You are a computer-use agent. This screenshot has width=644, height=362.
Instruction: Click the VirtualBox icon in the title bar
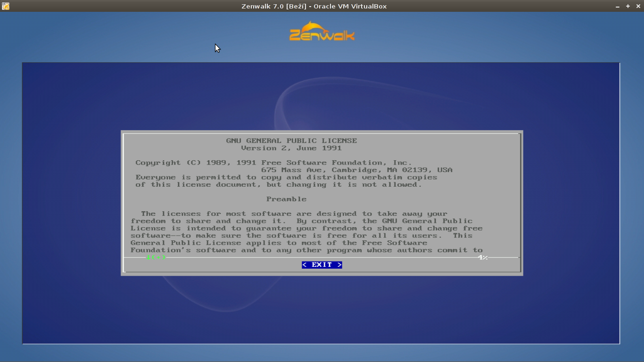[5, 6]
